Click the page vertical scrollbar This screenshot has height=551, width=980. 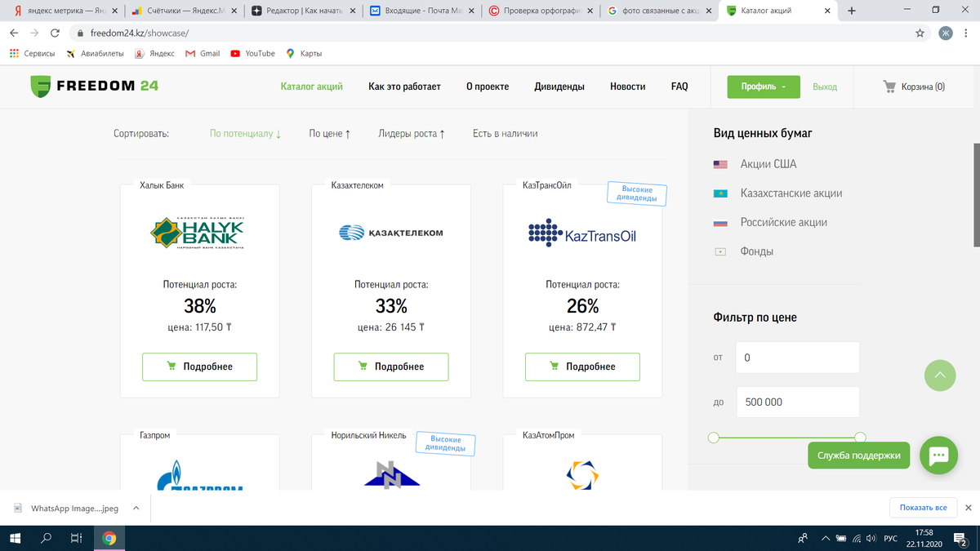[x=976, y=194]
